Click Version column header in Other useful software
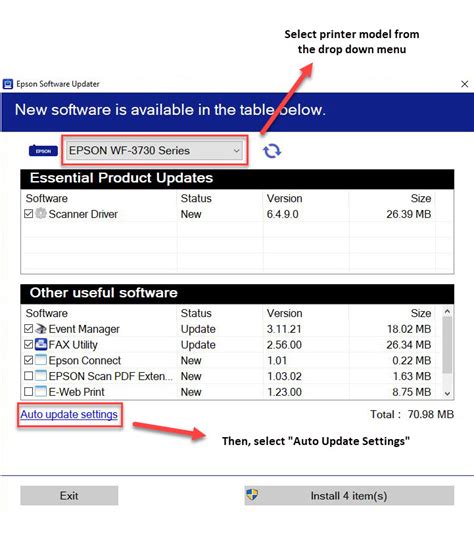474x552 pixels. point(285,313)
